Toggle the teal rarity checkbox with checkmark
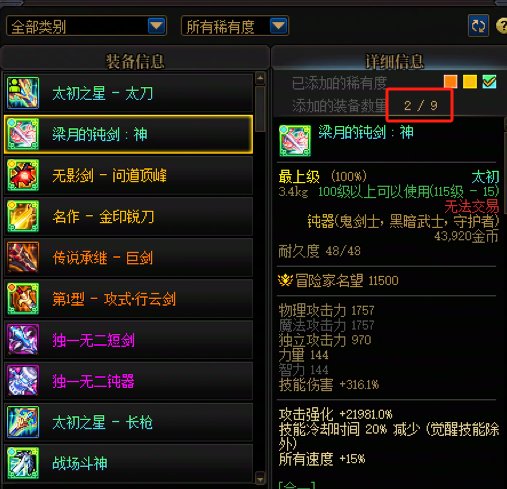This screenshot has width=507, height=489. pyautogui.click(x=489, y=82)
